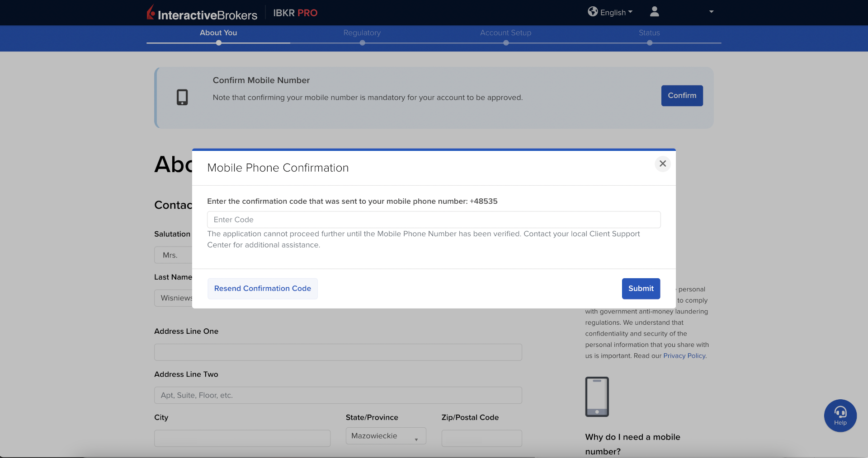Go to the Regulatory step
The width and height of the screenshot is (868, 458).
362,33
